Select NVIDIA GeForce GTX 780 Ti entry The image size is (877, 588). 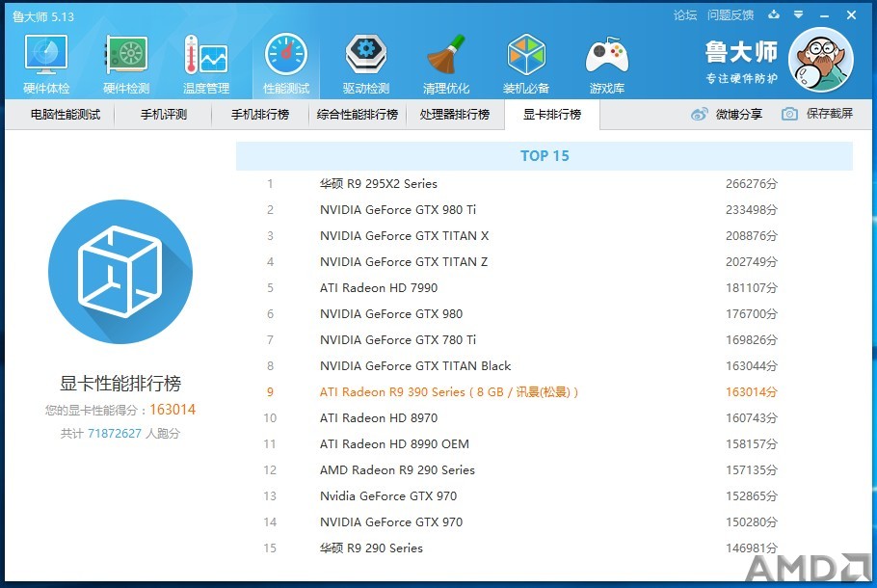click(x=398, y=339)
